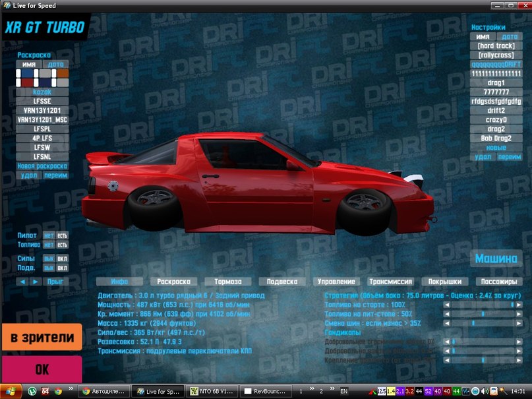Open the Трансмиссия tab

pos(390,282)
